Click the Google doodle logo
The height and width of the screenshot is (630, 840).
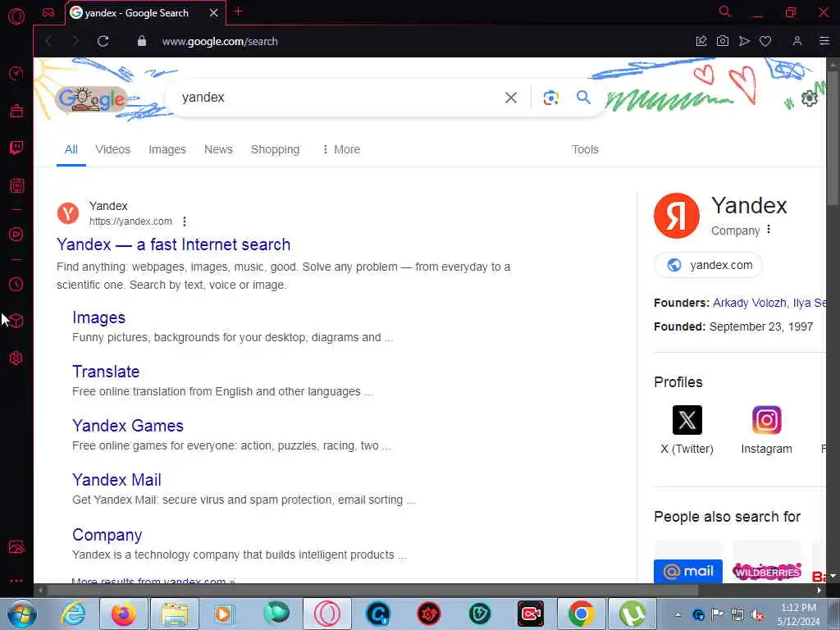(92, 99)
